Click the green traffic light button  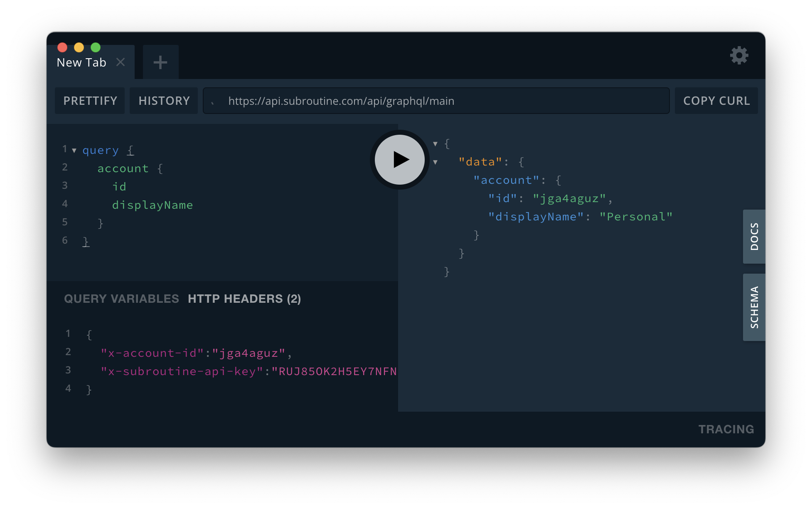(x=96, y=47)
